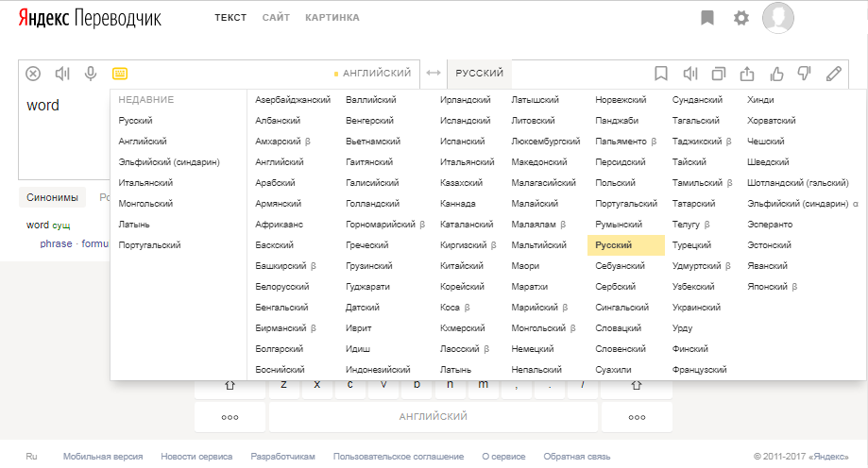The width and height of the screenshot is (868, 468).
Task: Switch to the КАРТИНКА tab
Action: pyautogui.click(x=332, y=18)
